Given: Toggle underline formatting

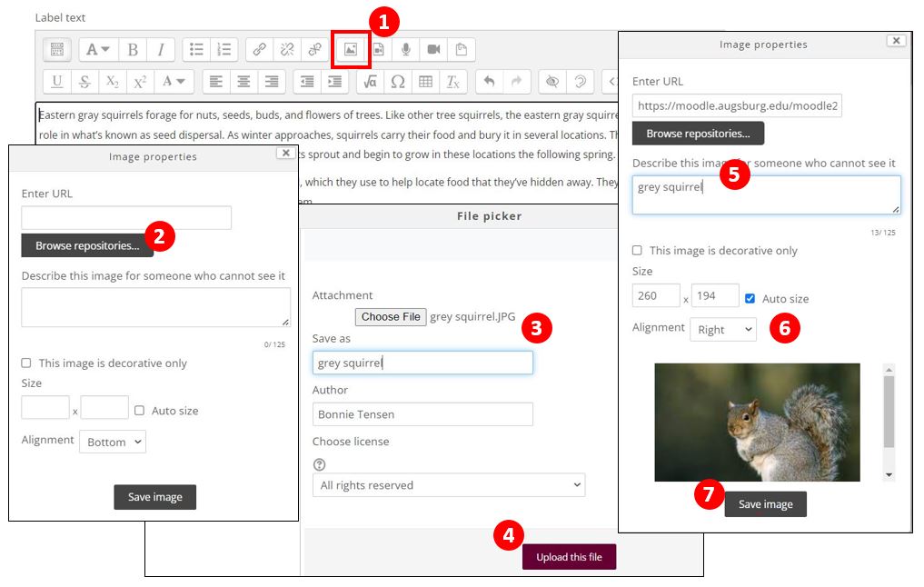Looking at the screenshot, I should [57, 82].
